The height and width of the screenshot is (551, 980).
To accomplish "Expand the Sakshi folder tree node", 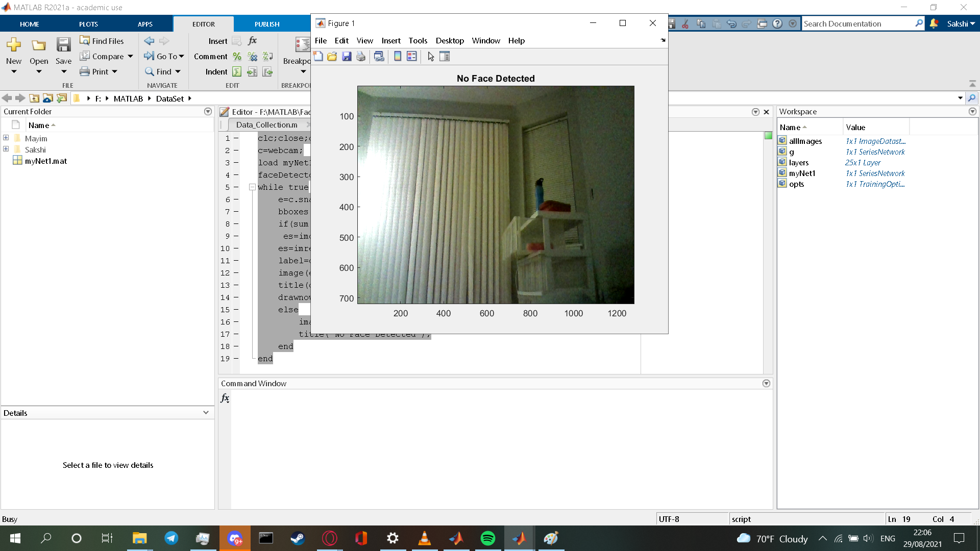I will (x=6, y=149).
